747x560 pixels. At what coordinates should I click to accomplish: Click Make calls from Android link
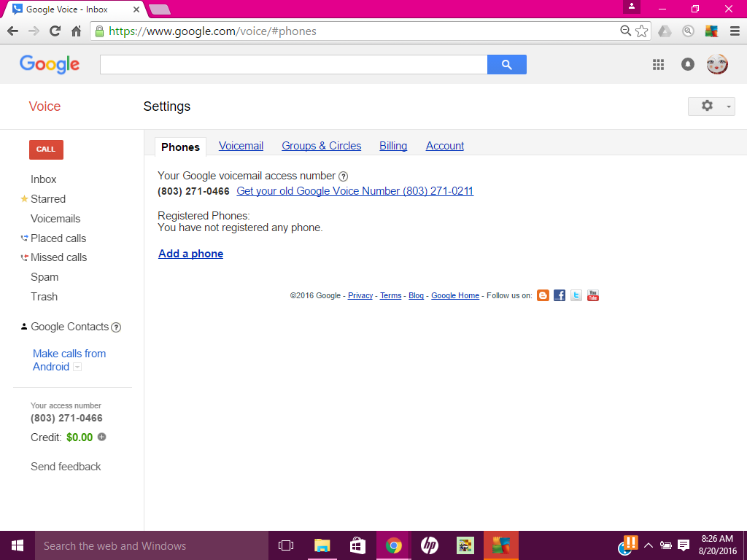[x=69, y=360]
